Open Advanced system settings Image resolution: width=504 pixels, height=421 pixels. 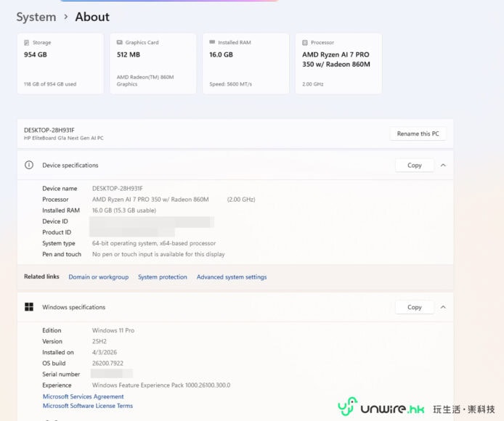pyautogui.click(x=231, y=277)
